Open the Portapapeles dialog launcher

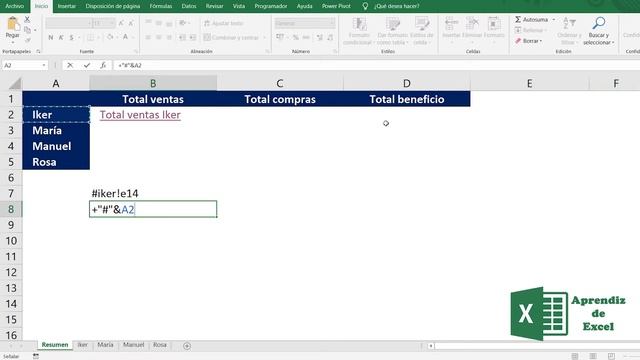click(x=38, y=52)
